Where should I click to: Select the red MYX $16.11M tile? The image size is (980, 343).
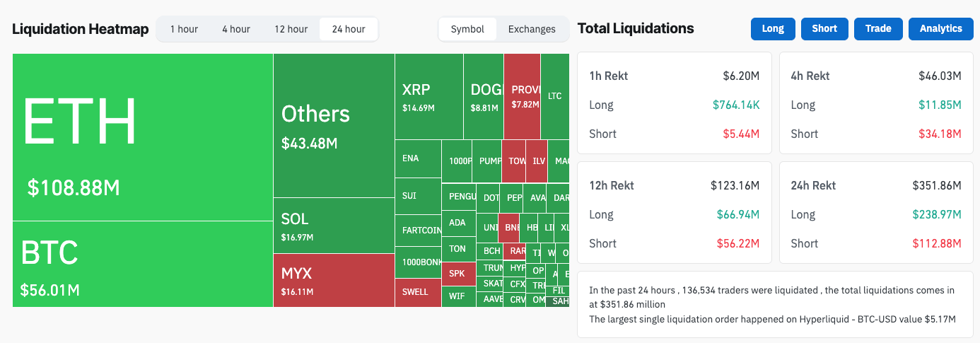[x=334, y=280]
